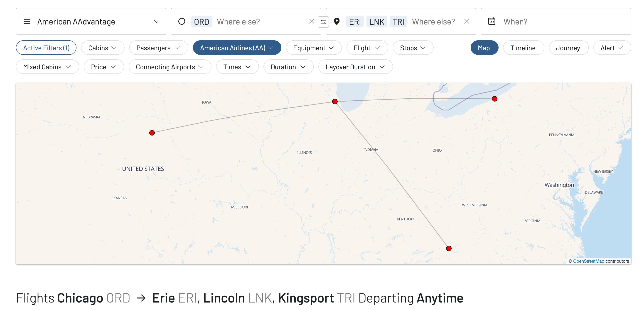Open the Stops filter menu

click(413, 48)
